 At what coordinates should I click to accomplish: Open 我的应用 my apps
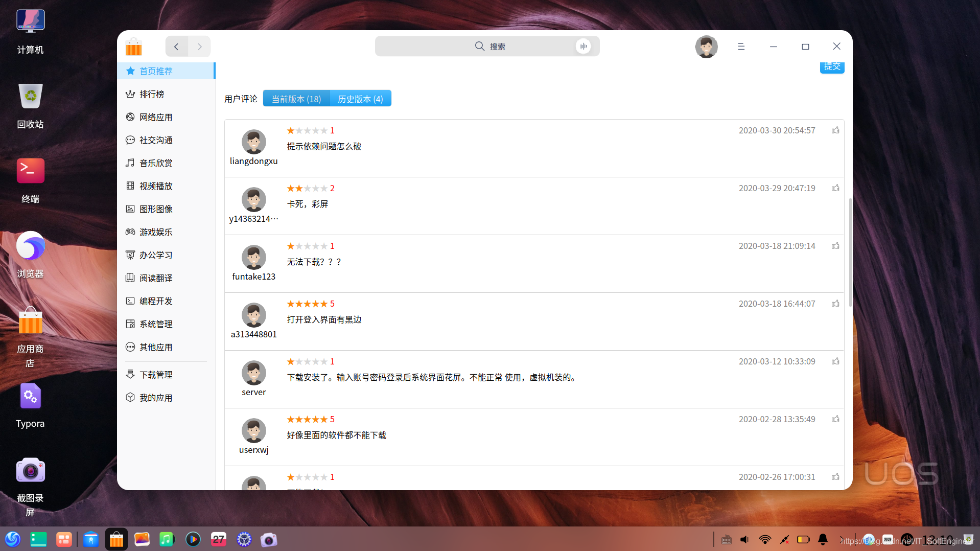tap(166, 398)
